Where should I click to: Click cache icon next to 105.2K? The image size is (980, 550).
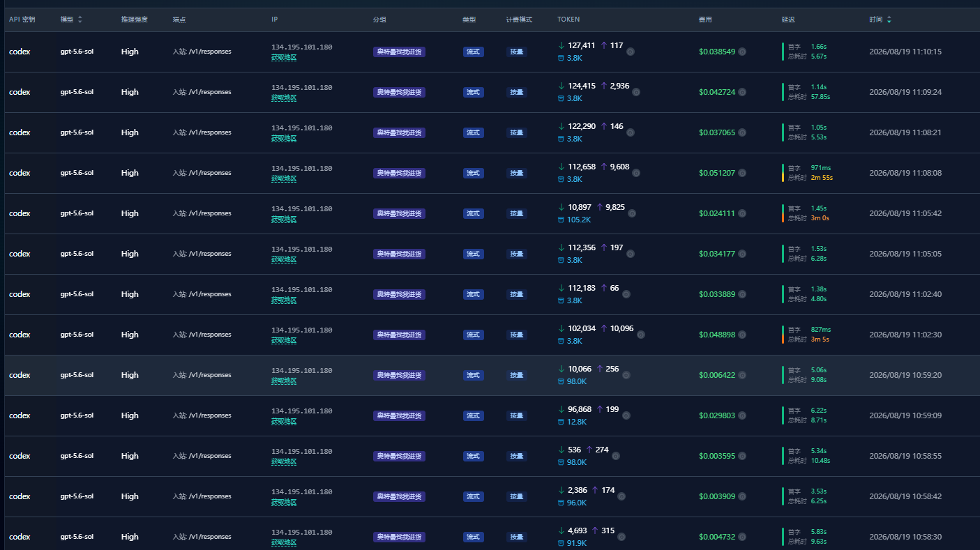pyautogui.click(x=561, y=220)
